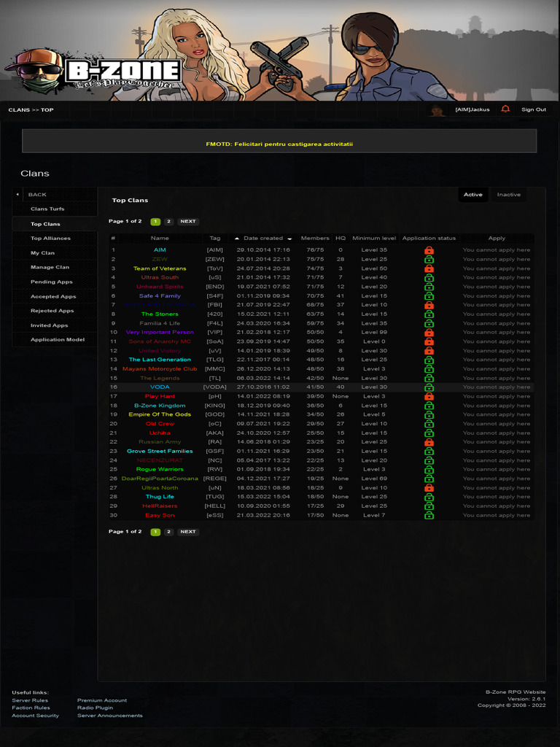Click the top NEXT pagination button

pyautogui.click(x=188, y=222)
